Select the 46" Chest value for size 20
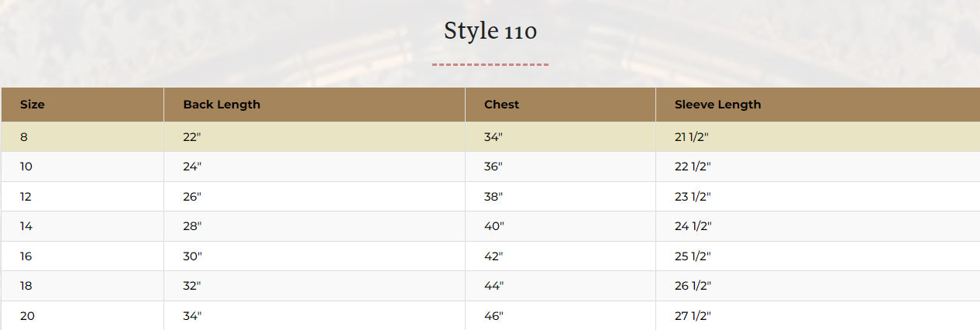 coord(493,316)
